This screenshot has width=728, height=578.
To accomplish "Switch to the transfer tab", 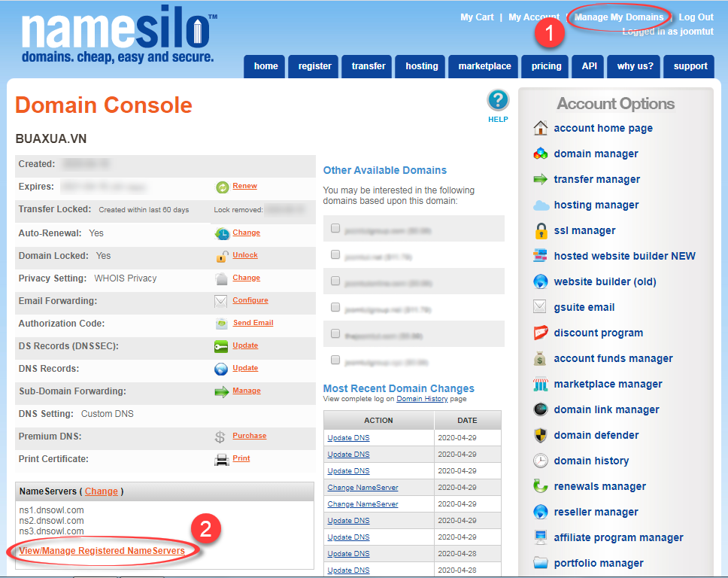I will pos(367,66).
